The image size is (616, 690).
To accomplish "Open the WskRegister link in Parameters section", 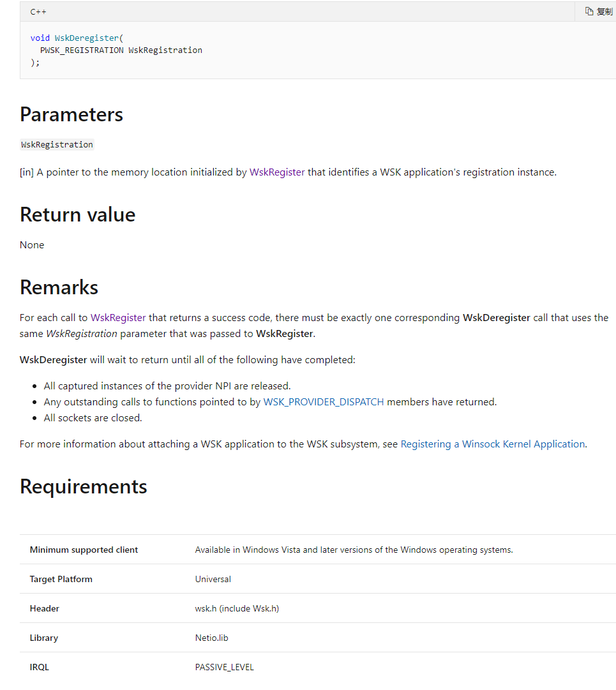I will [x=277, y=172].
